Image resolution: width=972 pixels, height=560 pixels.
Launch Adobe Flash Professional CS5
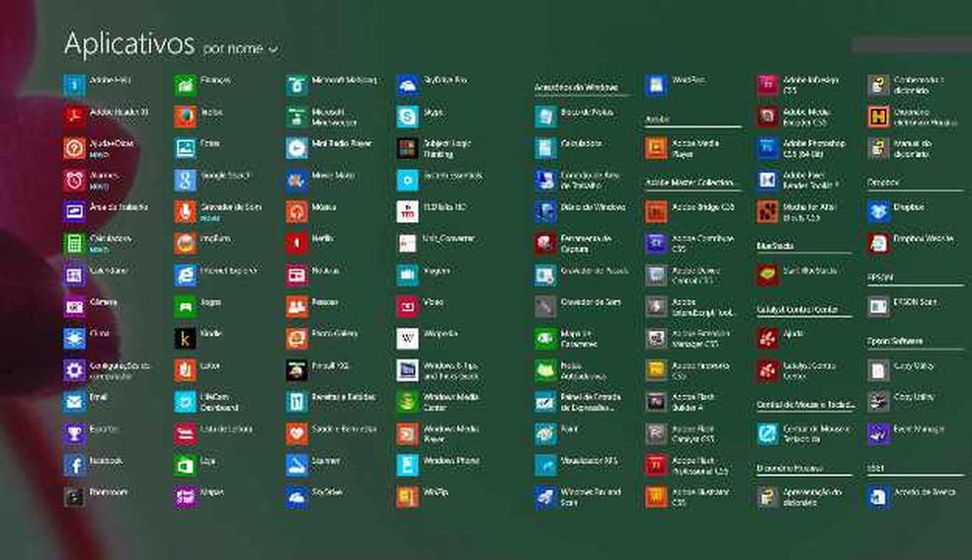click(x=687, y=465)
